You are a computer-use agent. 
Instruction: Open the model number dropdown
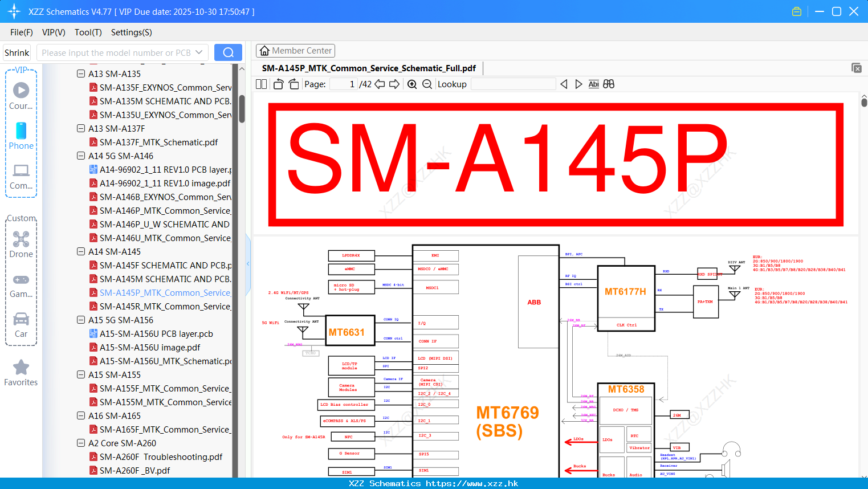[201, 52]
